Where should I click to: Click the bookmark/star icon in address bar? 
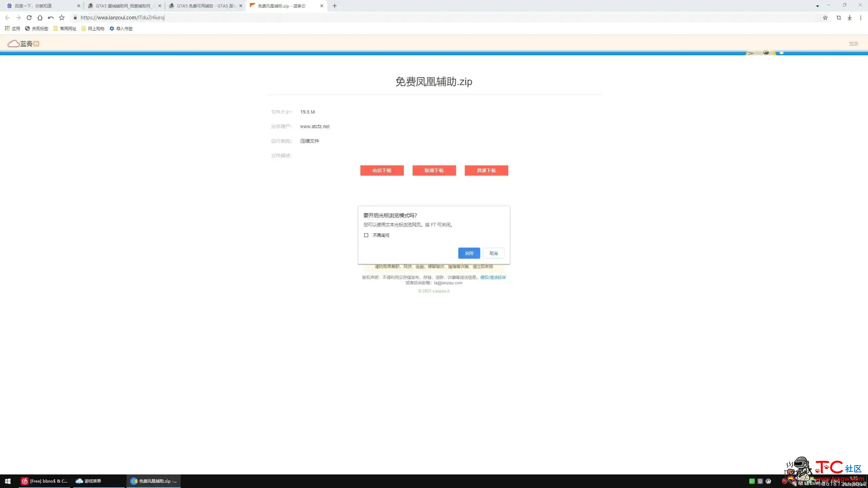[x=825, y=17]
